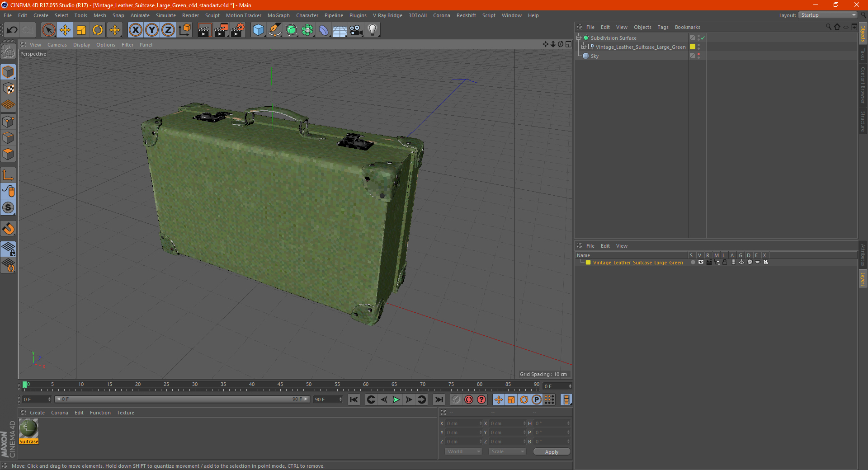
Task: Open the Layout Startup dropdown
Action: coord(828,15)
